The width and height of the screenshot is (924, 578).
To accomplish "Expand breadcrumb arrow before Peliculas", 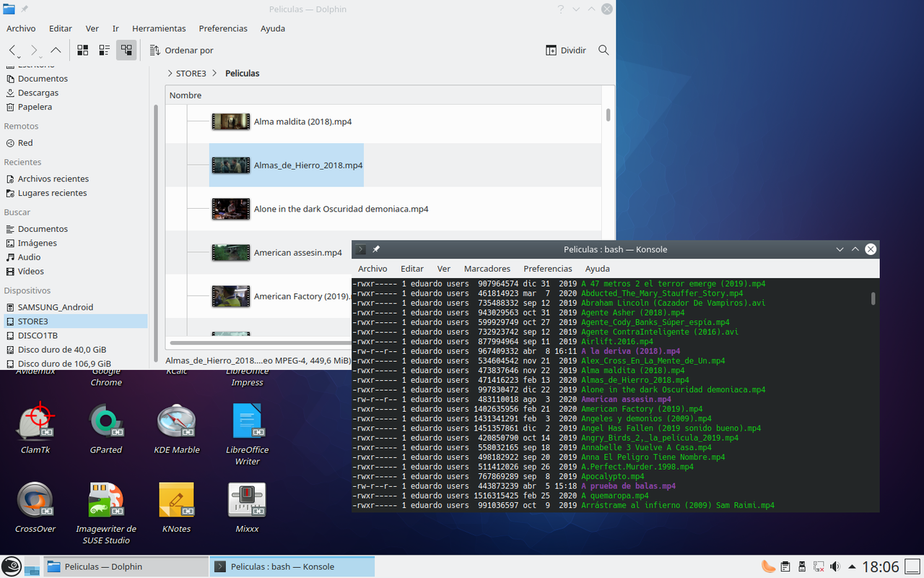I will click(x=216, y=73).
